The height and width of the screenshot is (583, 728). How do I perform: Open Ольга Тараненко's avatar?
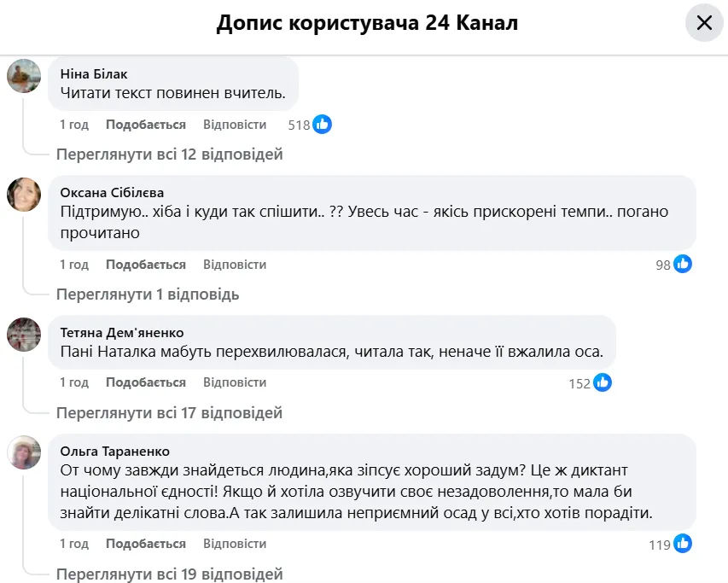24,452
